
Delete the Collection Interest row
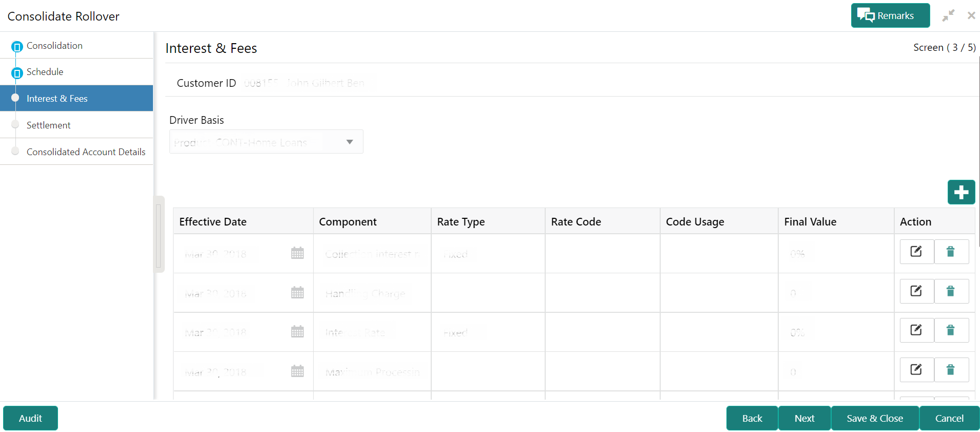[x=951, y=252]
